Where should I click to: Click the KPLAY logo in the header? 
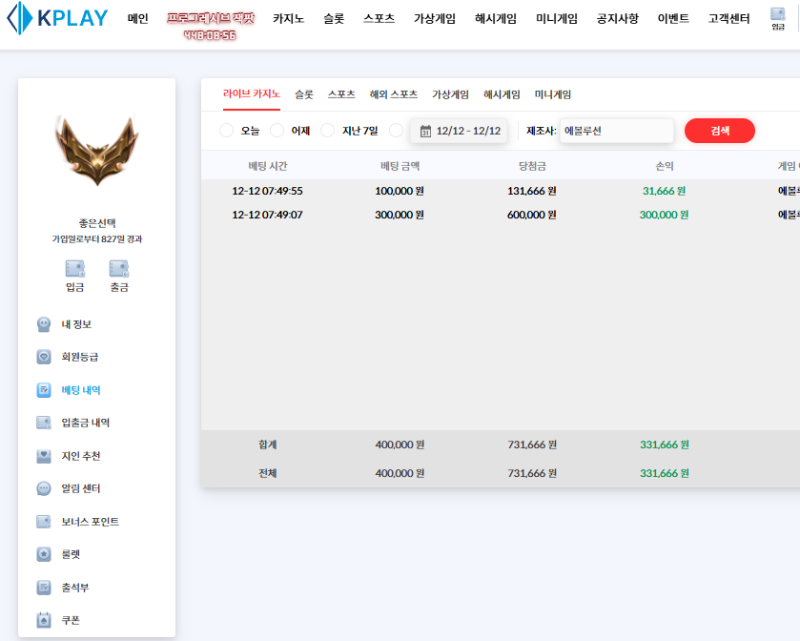pos(57,19)
